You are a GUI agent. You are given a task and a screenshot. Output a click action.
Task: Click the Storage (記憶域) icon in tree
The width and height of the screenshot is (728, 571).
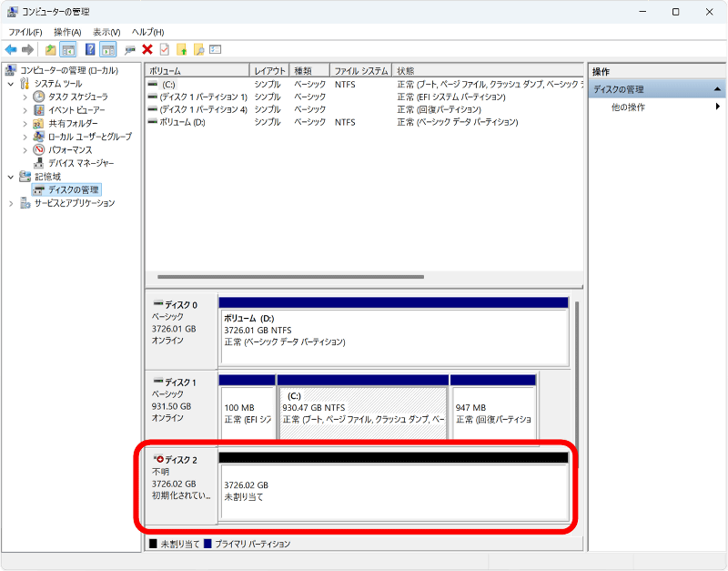point(25,177)
